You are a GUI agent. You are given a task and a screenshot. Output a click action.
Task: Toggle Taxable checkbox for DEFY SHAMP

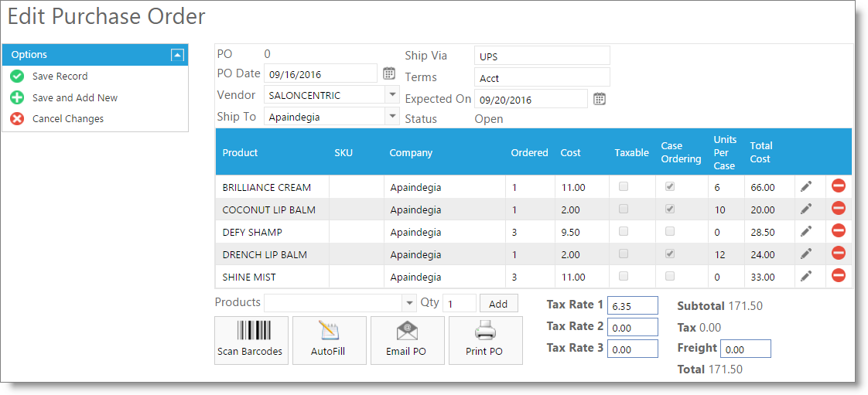624,231
